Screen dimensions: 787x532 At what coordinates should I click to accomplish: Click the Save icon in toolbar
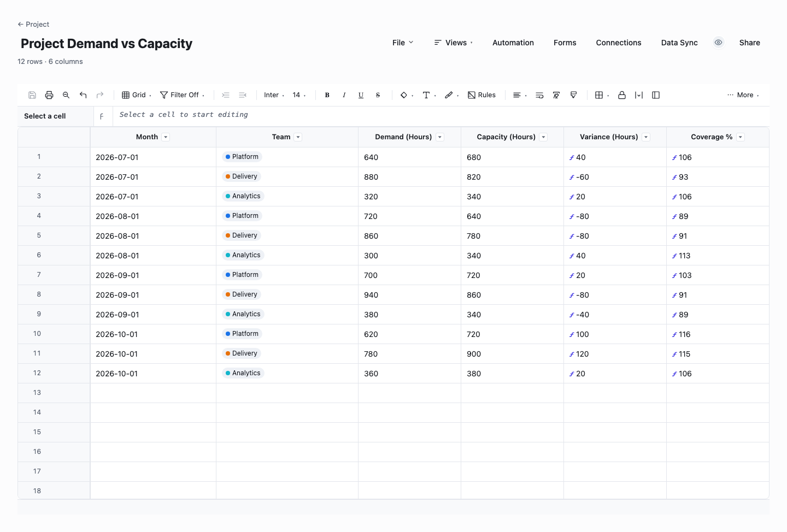(32, 95)
